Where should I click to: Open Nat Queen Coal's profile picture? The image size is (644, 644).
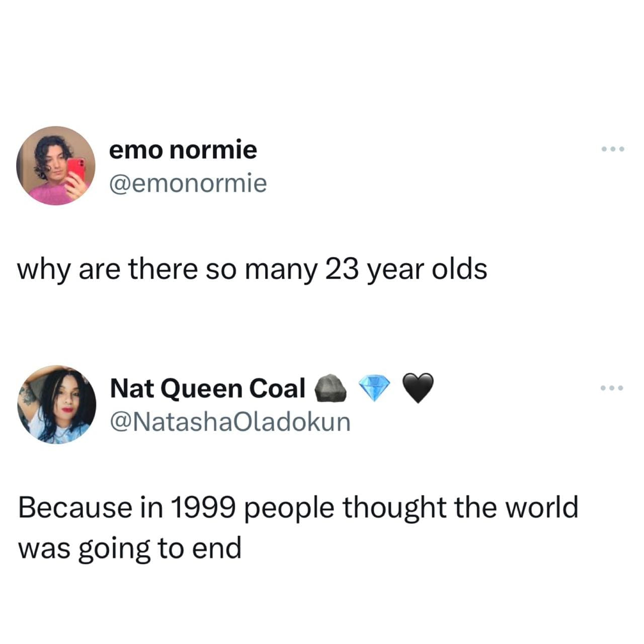[56, 405]
